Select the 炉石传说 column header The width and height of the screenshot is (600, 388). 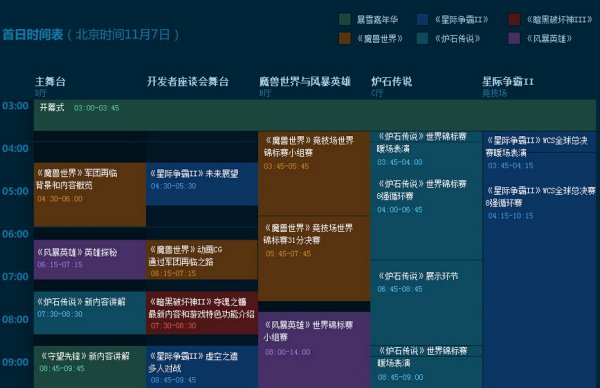(x=391, y=82)
